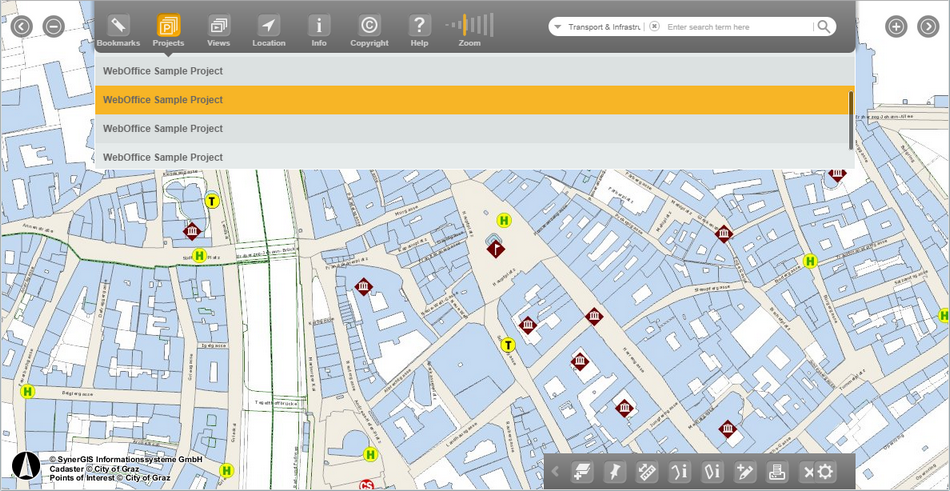Toggle the Projects panel icon
This screenshot has width=950, height=491.
click(168, 26)
